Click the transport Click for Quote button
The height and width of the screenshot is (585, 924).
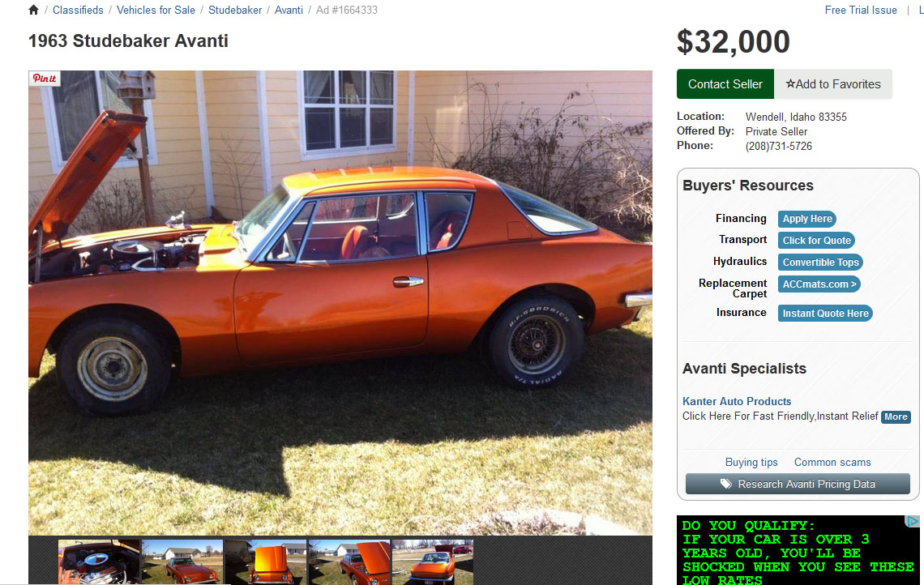point(816,241)
